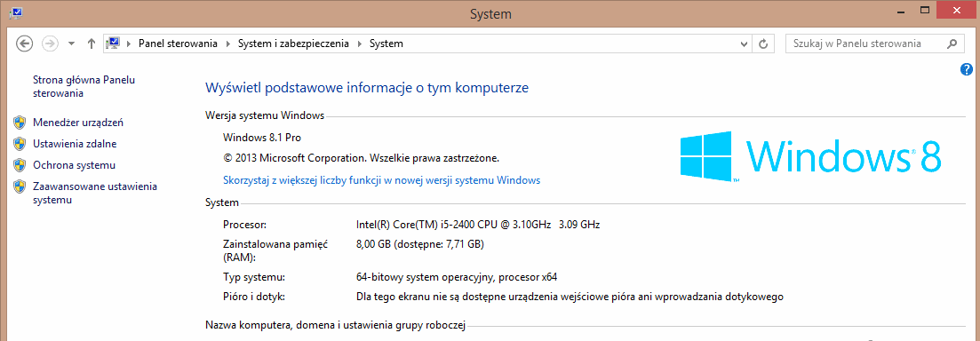The width and height of the screenshot is (980, 341).
Task: Click the Forward navigation arrow button
Action: (50, 44)
